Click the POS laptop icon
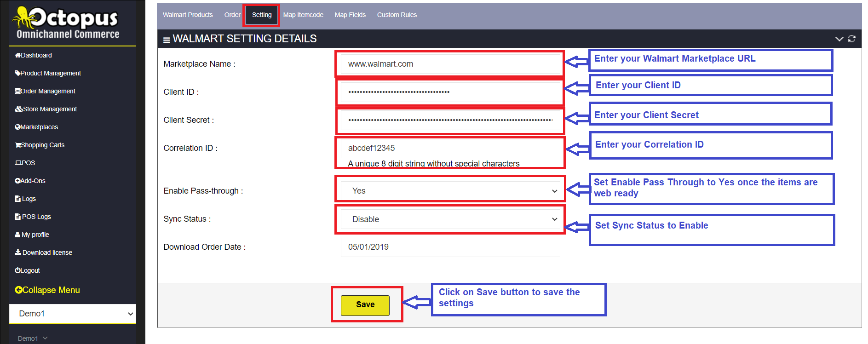 18,163
